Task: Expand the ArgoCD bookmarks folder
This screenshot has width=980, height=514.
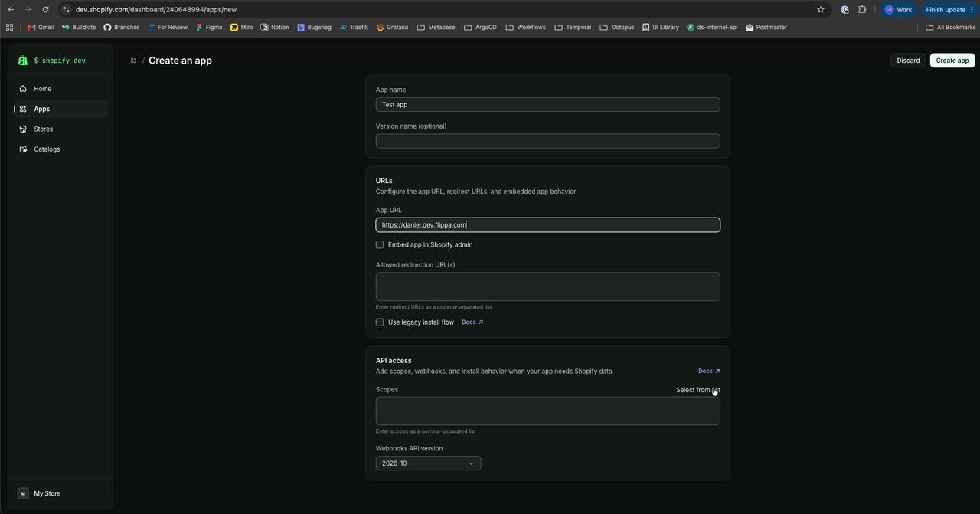Action: tap(480, 28)
